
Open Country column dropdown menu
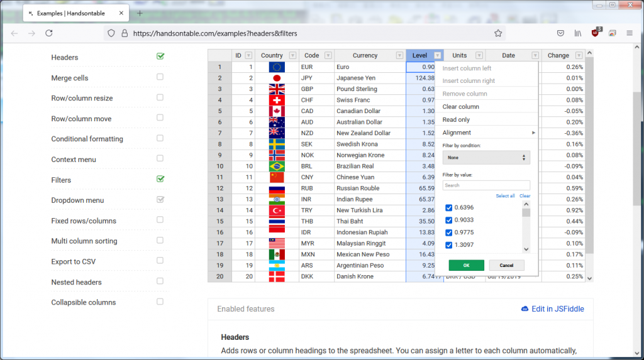coord(292,55)
